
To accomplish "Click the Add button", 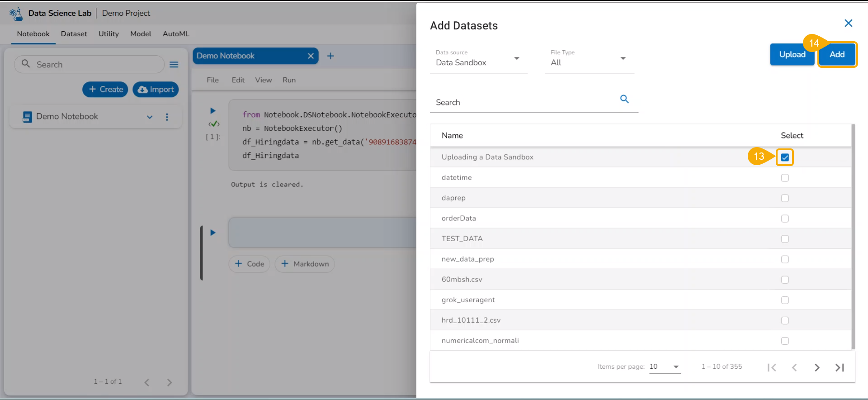I will point(837,54).
